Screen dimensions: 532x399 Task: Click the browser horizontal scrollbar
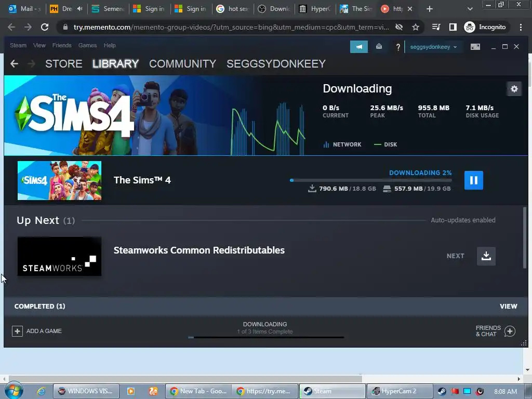click(185, 379)
